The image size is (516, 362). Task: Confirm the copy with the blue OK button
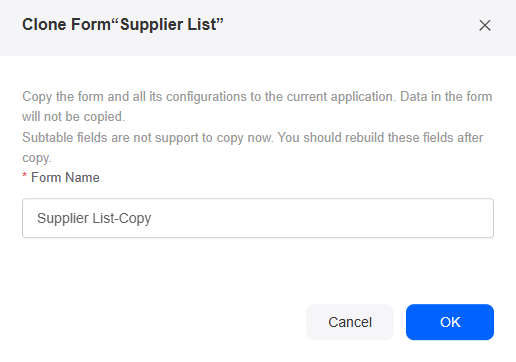pyautogui.click(x=450, y=322)
